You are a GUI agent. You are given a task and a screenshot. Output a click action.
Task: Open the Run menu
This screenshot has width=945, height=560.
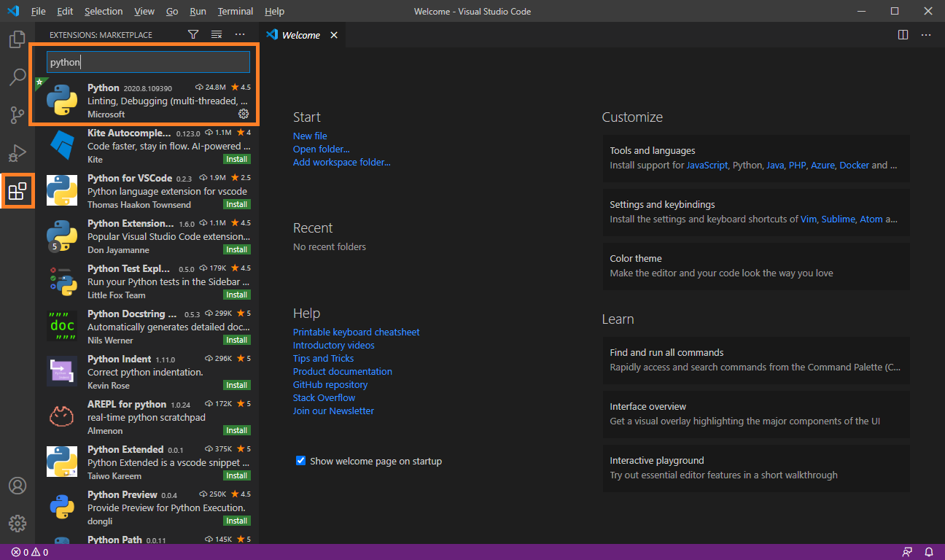click(x=198, y=11)
